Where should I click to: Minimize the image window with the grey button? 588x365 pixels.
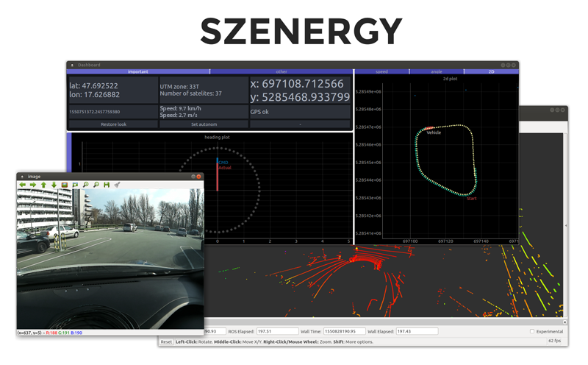[x=193, y=177]
